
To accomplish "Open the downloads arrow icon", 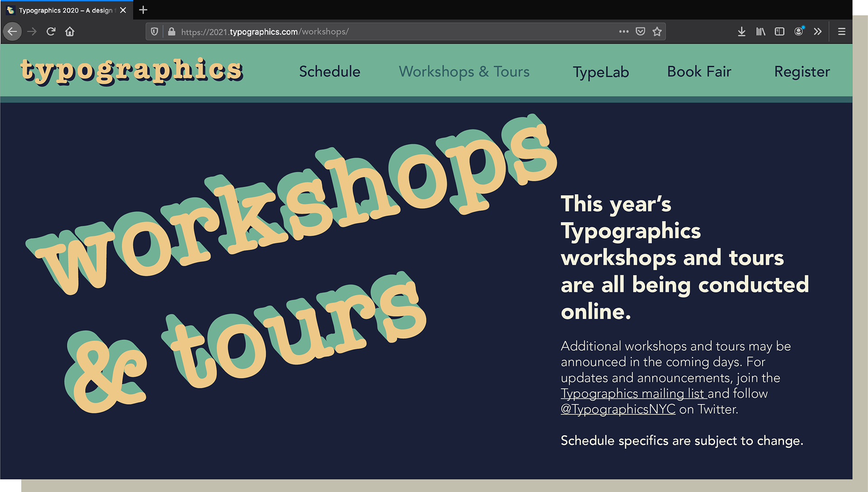I will (x=741, y=32).
